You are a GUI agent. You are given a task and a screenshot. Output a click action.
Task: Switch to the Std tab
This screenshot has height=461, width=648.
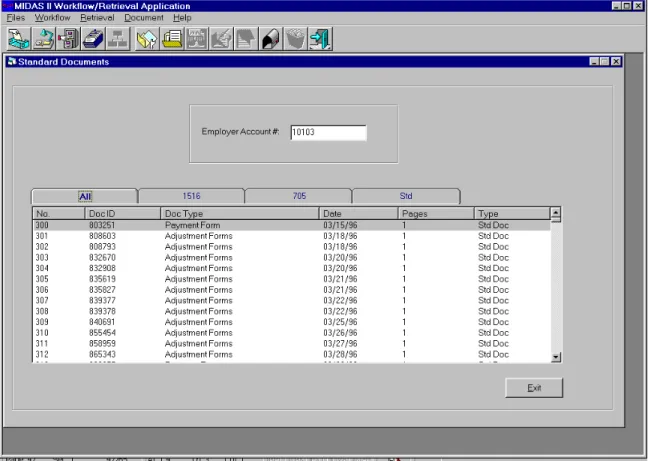pos(406,196)
